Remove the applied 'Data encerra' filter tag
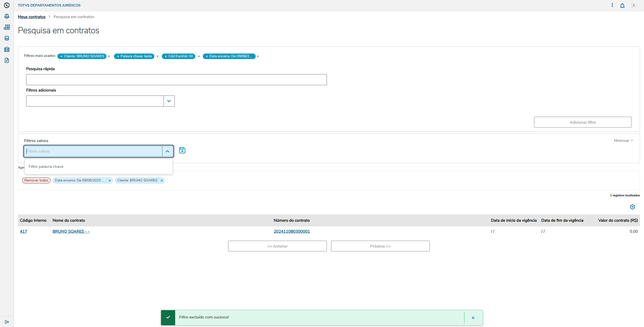 [x=110, y=180]
